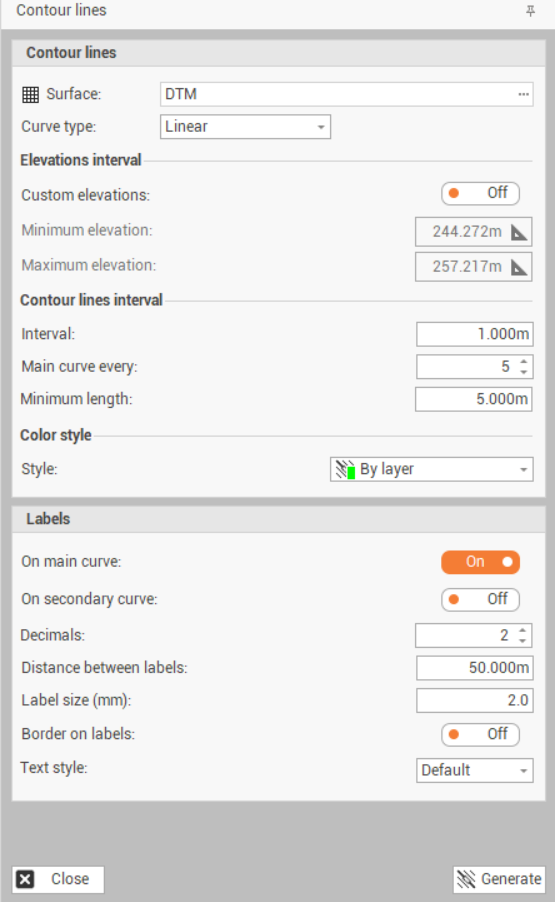555x902 pixels.
Task: Click measure icon for maximum elevation
Action: pyautogui.click(x=519, y=267)
